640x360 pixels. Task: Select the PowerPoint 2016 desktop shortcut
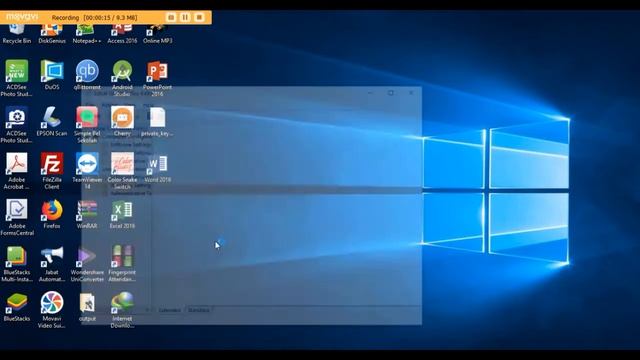pos(157,78)
